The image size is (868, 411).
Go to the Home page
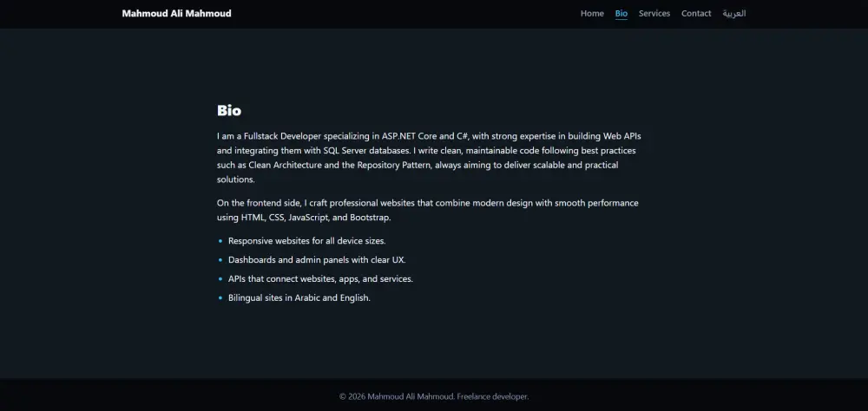click(x=592, y=14)
